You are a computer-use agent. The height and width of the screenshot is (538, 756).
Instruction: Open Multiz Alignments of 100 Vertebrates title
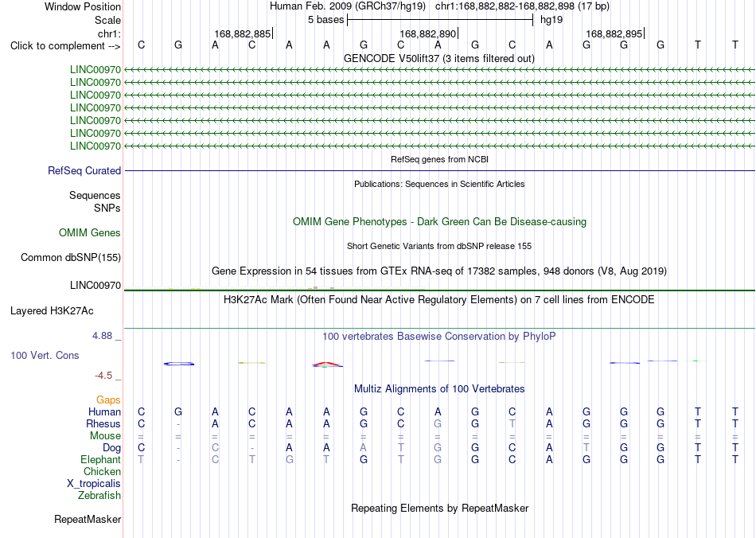439,389
